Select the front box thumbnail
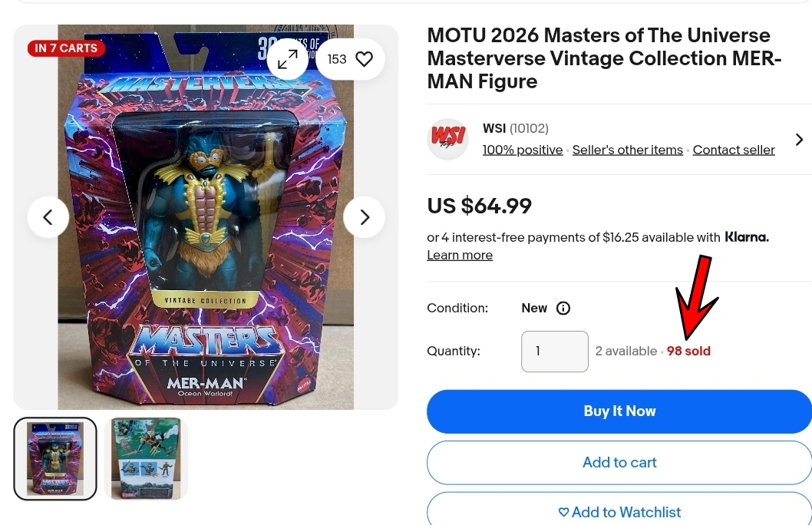 [55, 459]
